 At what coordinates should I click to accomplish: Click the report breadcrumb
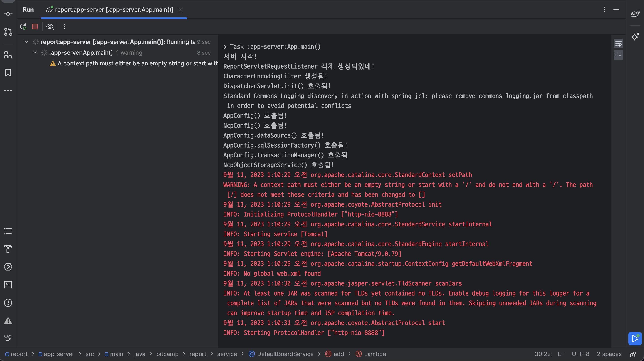pos(17,354)
